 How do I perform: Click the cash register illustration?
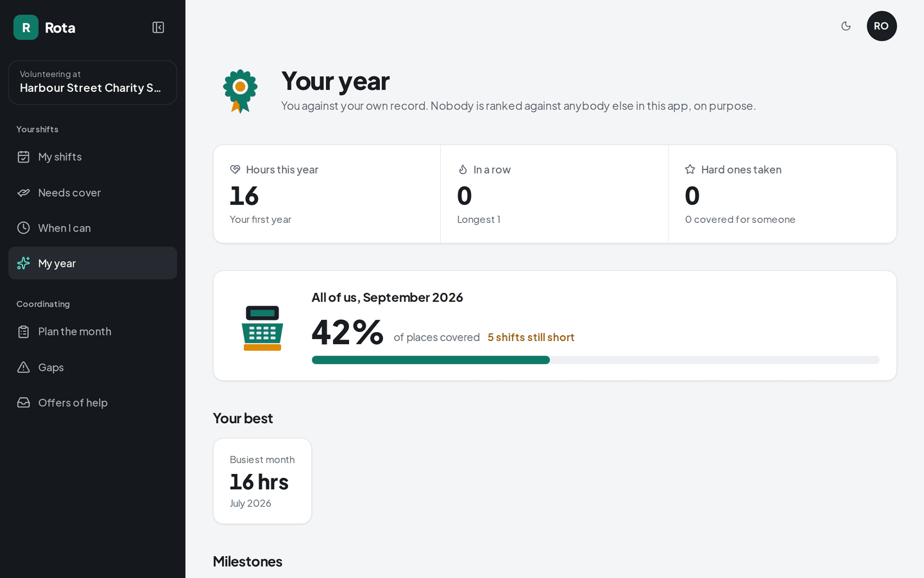(262, 328)
